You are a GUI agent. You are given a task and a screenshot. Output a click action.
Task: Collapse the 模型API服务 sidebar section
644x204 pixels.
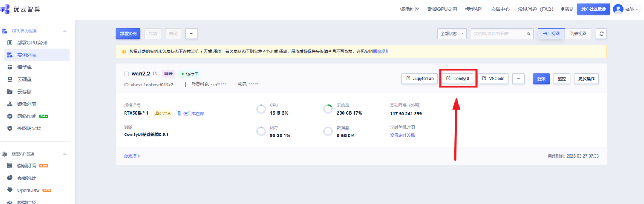click(65, 154)
